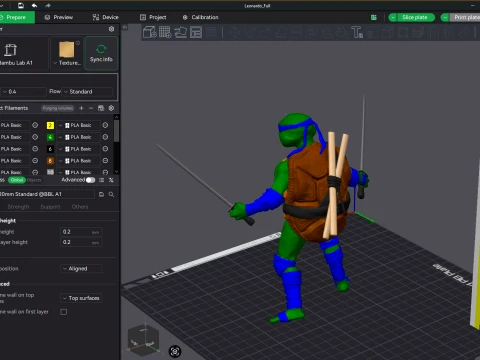Click the green icon left of Slice plate
Screen dimensions: 480x360
(x=374, y=17)
